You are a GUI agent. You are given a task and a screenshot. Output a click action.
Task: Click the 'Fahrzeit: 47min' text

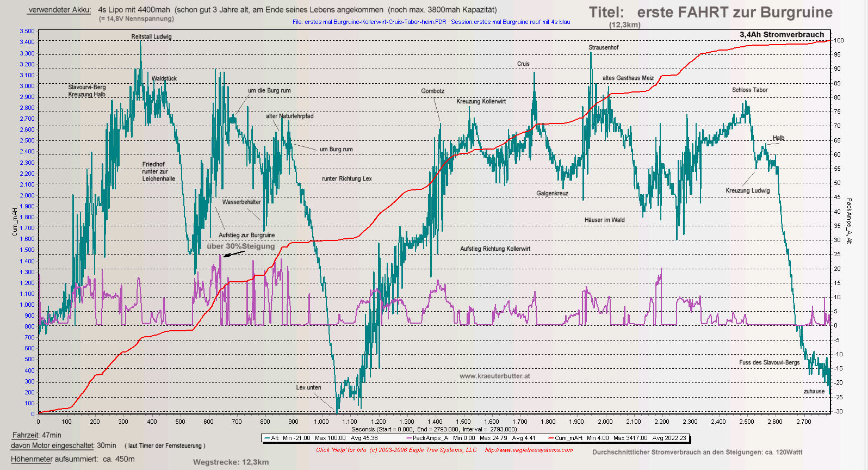[36, 435]
